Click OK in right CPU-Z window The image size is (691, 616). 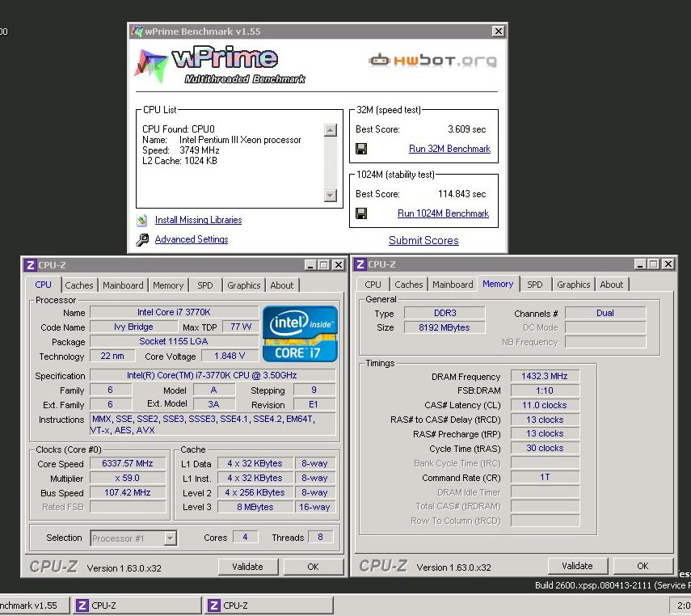tap(643, 566)
